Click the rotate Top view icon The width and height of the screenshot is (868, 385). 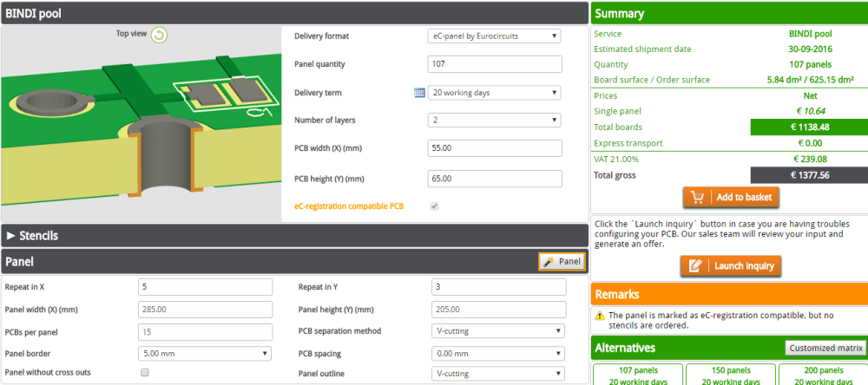[x=159, y=35]
